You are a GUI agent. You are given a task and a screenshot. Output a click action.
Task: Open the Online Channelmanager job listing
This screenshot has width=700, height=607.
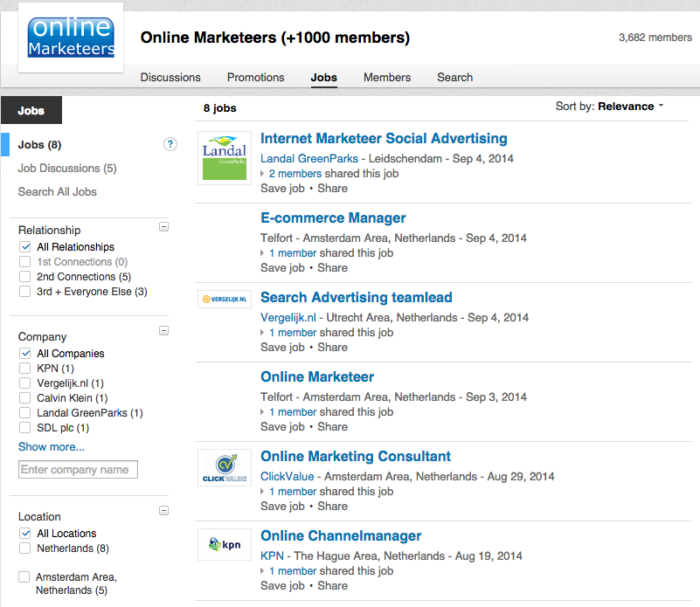point(341,535)
